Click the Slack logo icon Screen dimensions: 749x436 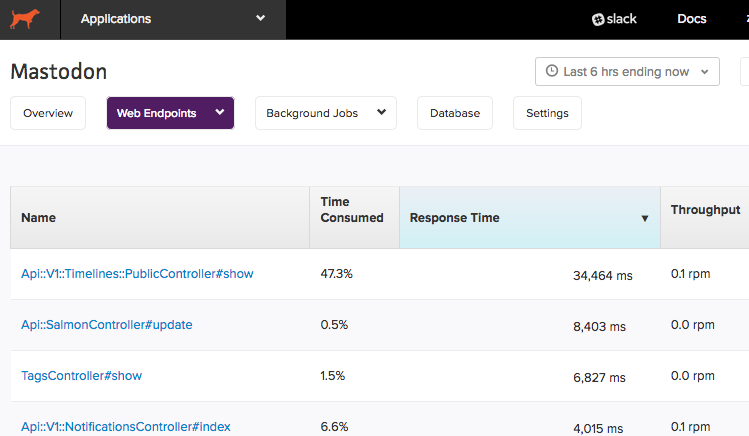coord(598,20)
